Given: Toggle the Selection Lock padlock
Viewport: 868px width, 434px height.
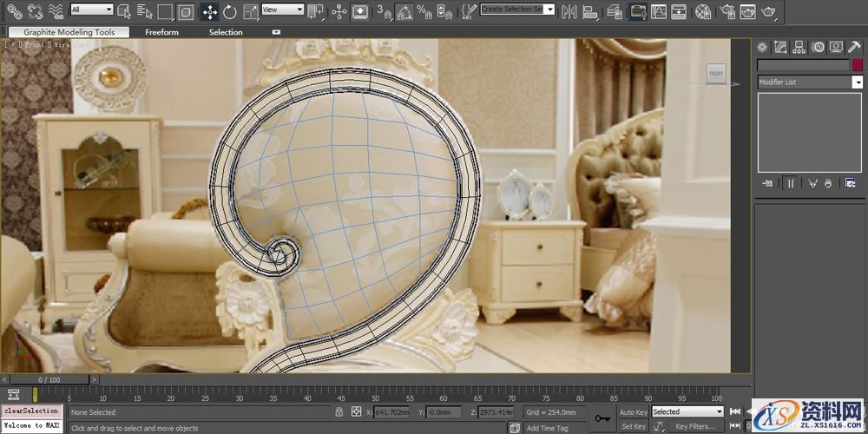Looking at the screenshot, I should [339, 411].
